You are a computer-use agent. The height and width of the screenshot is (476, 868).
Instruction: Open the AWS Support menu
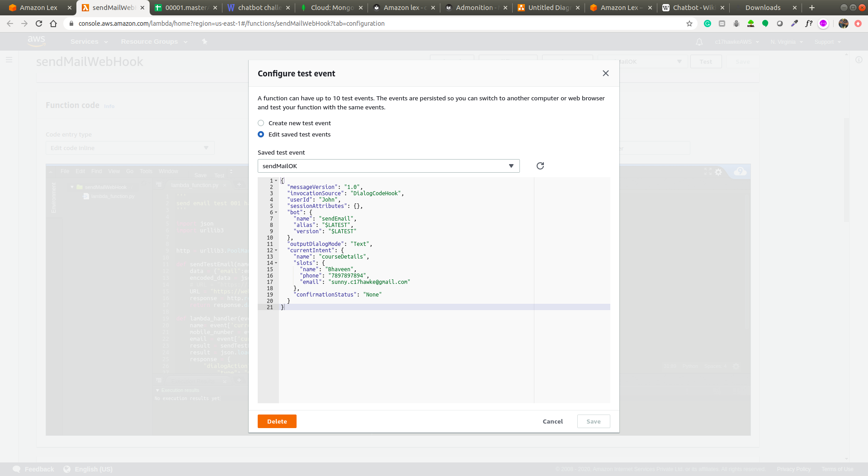(828, 42)
